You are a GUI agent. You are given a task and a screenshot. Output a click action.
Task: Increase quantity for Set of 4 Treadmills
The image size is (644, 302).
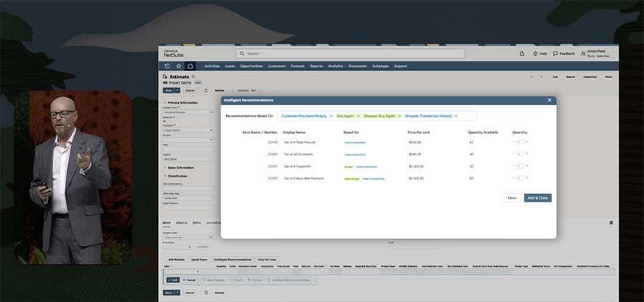[527, 166]
